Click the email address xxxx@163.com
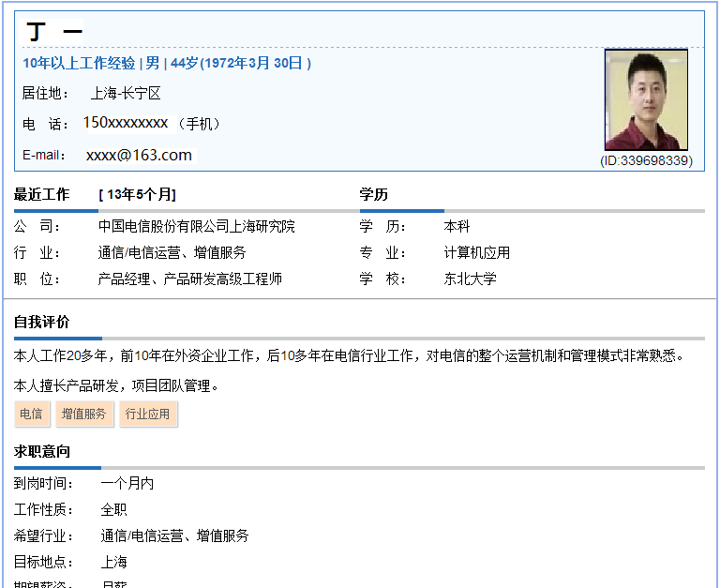Viewport: 720px width, 588px height. coord(139,155)
